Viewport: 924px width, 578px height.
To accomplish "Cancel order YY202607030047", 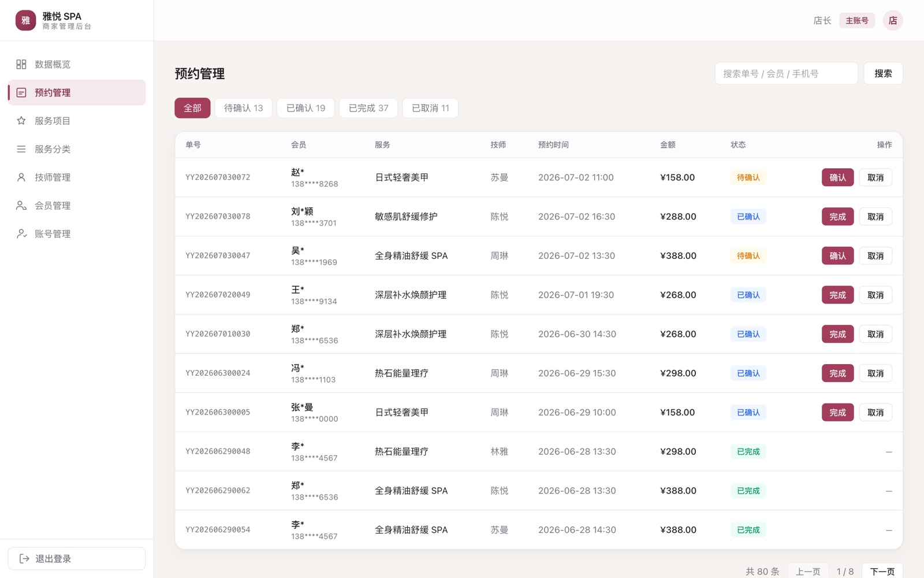I will tap(875, 255).
